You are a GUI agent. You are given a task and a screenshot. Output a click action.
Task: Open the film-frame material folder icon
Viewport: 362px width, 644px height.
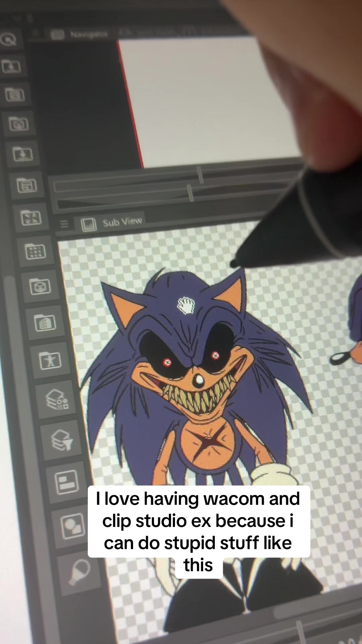(x=15, y=95)
